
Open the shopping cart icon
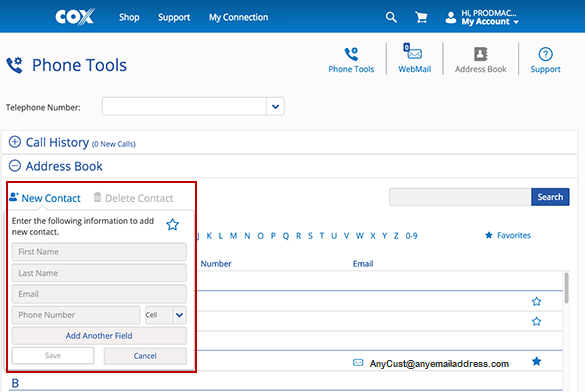(421, 17)
